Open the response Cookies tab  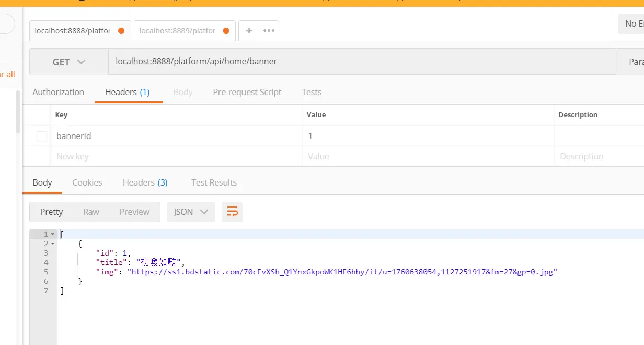87,182
